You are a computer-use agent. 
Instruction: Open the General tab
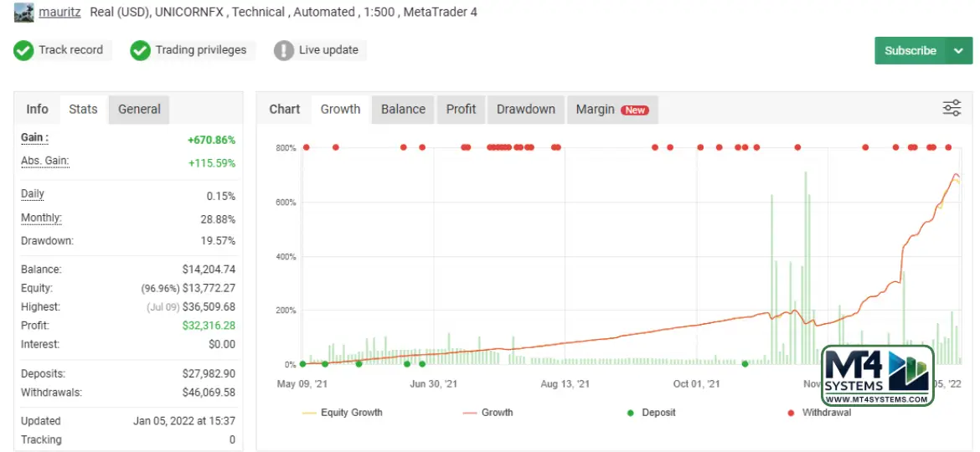point(139,110)
